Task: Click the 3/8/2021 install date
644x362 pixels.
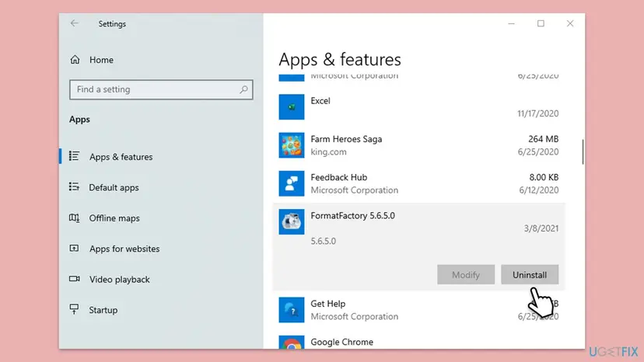Action: [x=541, y=228]
